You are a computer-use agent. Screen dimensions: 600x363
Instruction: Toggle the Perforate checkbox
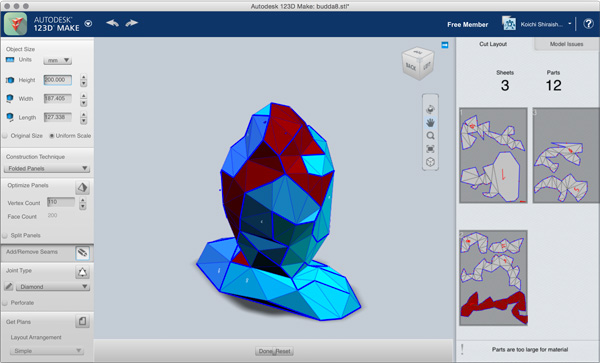[5, 303]
